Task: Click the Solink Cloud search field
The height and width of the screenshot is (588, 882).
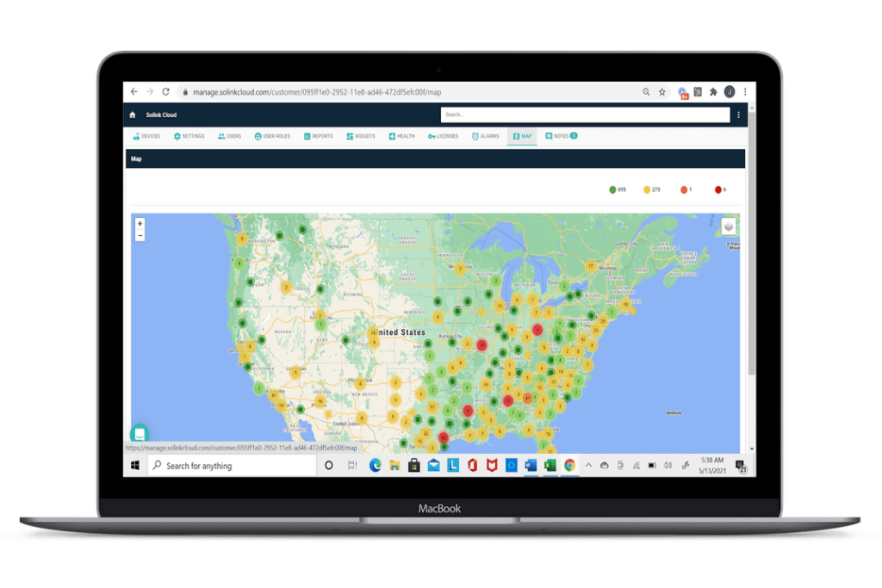Action: (x=586, y=115)
